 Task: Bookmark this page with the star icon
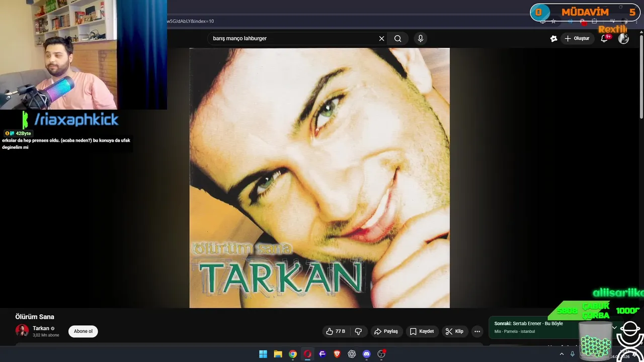(553, 21)
